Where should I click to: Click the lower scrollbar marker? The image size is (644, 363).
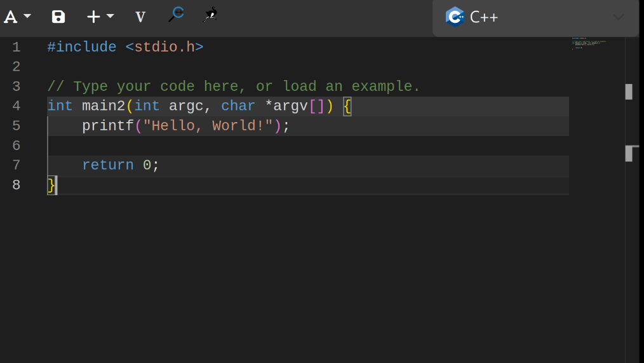(629, 154)
